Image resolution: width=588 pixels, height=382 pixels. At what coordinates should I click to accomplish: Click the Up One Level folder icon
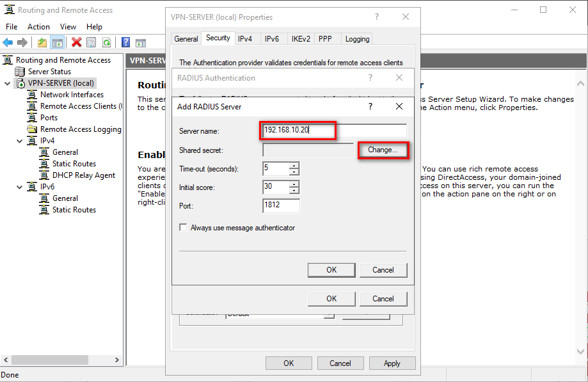pyautogui.click(x=42, y=42)
